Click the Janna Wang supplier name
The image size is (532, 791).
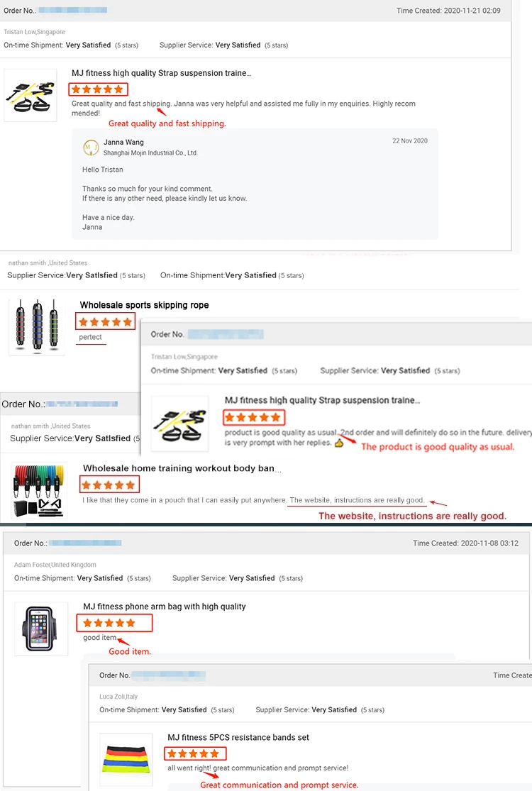[x=123, y=143]
